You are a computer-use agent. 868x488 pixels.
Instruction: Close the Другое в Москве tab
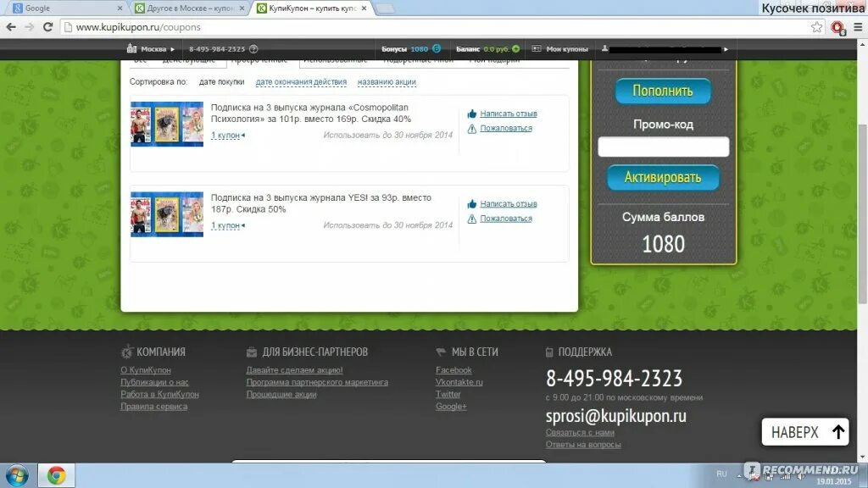[242, 8]
